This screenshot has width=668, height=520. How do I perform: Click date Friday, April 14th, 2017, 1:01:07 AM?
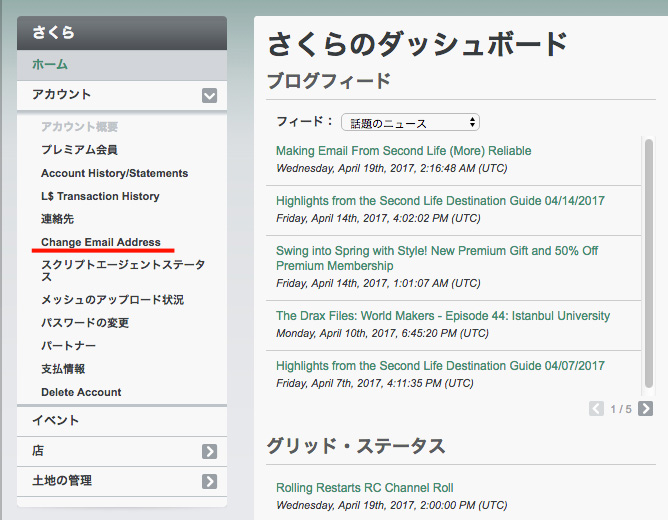tap(378, 283)
